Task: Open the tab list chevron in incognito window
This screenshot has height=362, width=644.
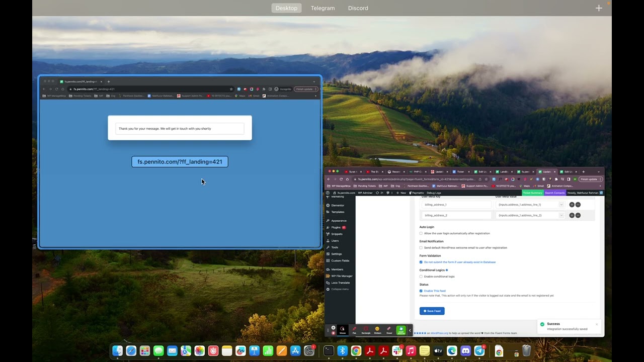Action: tap(314, 81)
